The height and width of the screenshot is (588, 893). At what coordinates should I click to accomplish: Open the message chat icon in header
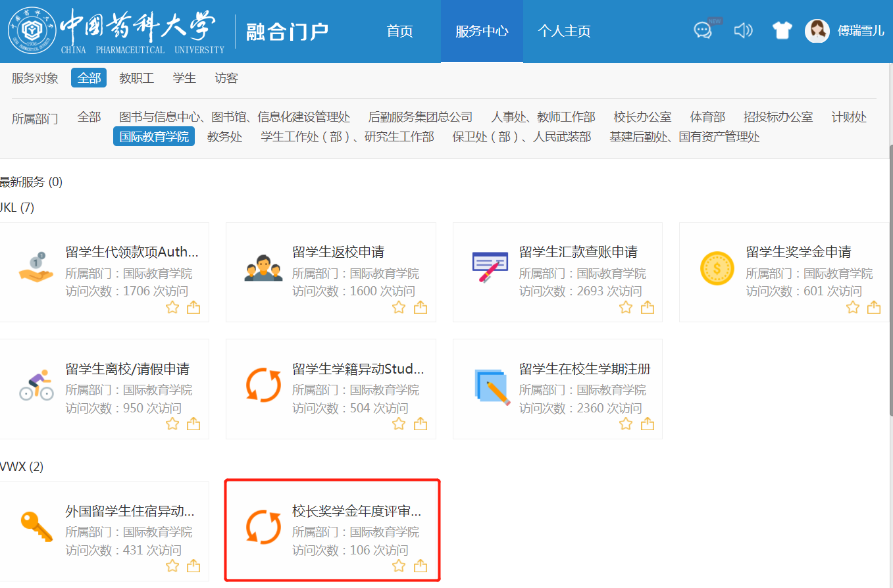click(703, 30)
